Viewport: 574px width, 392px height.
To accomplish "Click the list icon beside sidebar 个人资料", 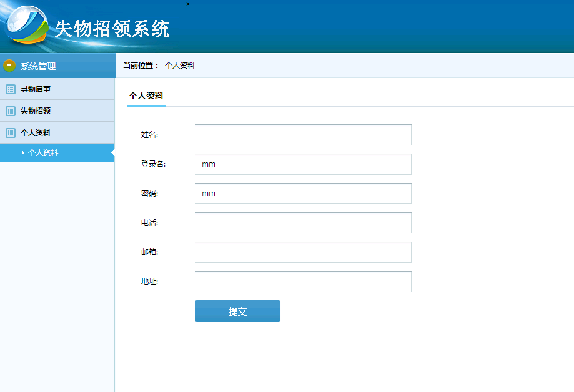I will pos(10,133).
